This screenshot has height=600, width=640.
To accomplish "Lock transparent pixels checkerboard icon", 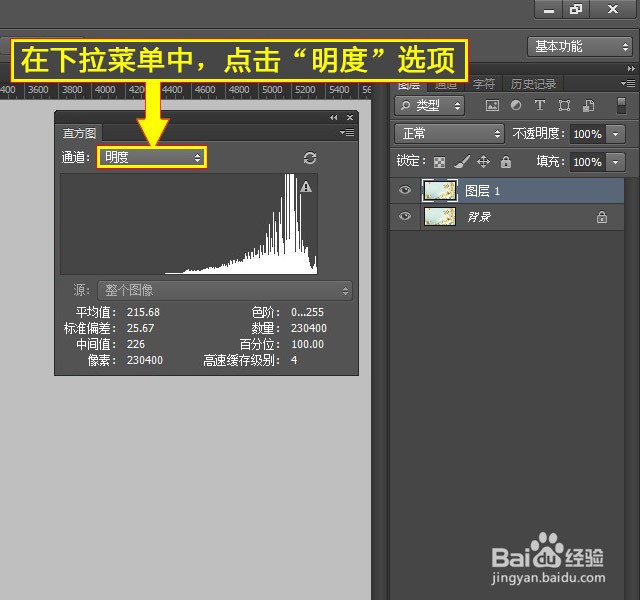I will (439, 162).
